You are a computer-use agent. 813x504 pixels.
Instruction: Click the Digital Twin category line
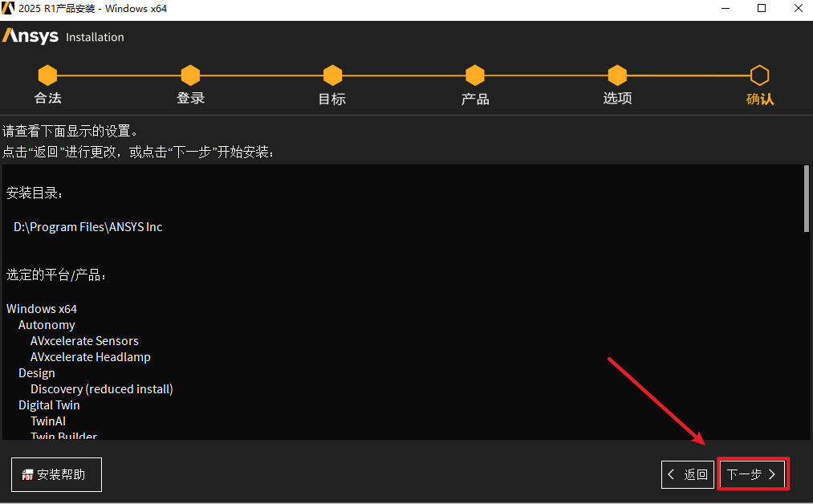tap(49, 405)
